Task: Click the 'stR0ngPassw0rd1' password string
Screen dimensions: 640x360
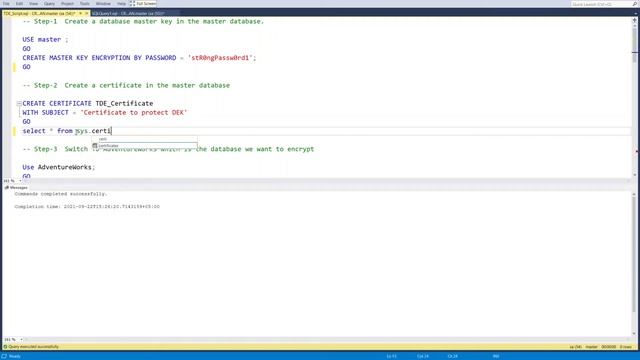Action: tap(220, 58)
